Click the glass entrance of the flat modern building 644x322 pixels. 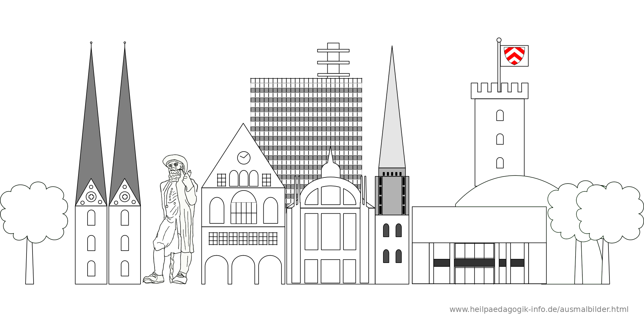click(474, 263)
